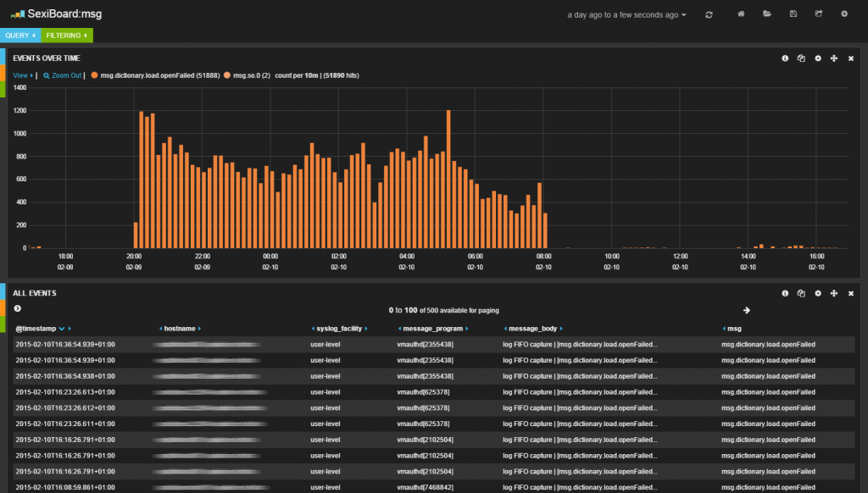Inspect the Events Over Time panel info
The image size is (868, 493).
pos(785,58)
